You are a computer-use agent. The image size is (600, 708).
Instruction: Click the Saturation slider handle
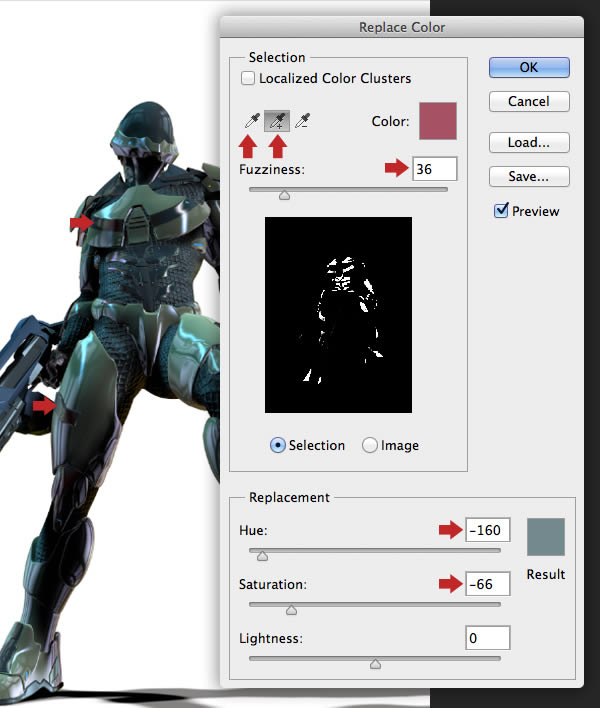point(291,610)
